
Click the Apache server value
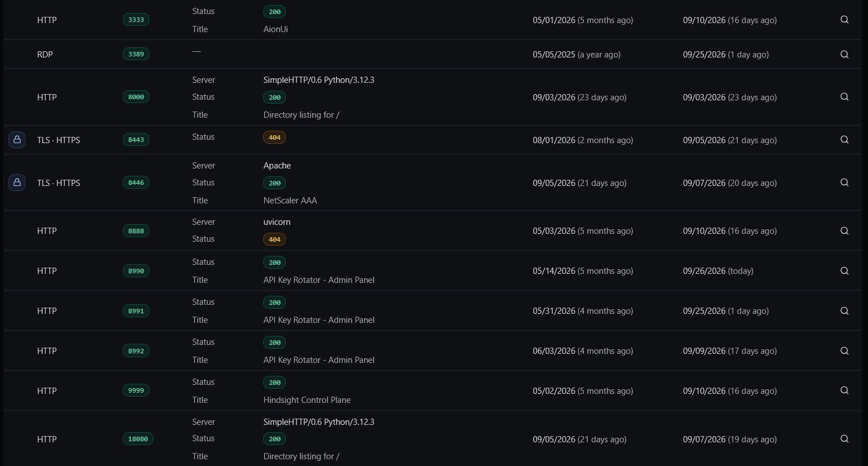tap(277, 166)
